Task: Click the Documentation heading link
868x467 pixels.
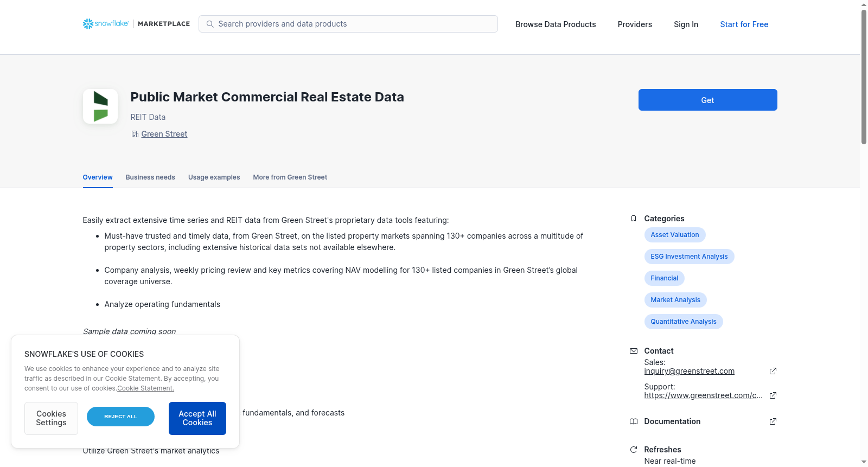Action: (x=672, y=421)
